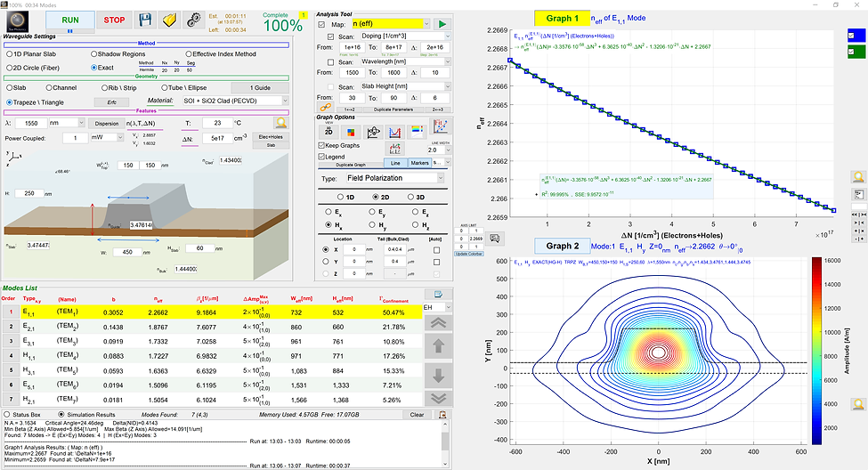
Task: Click the magnifier icon beside Graph 1
Action: pos(858,177)
